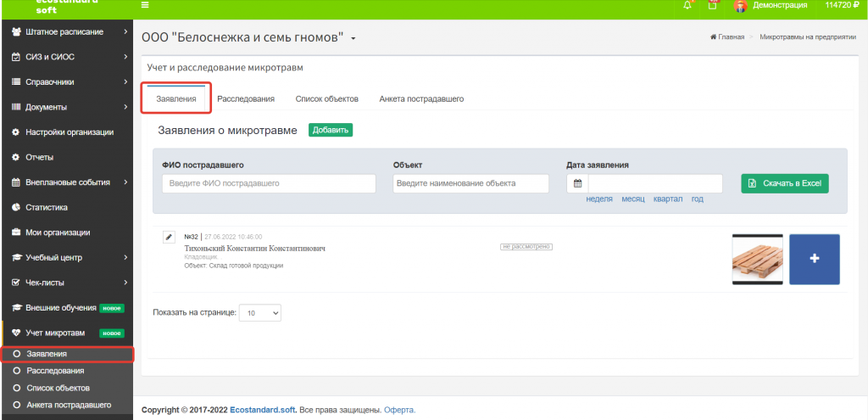Click the green Добавить button
The height and width of the screenshot is (420, 868).
pos(331,130)
